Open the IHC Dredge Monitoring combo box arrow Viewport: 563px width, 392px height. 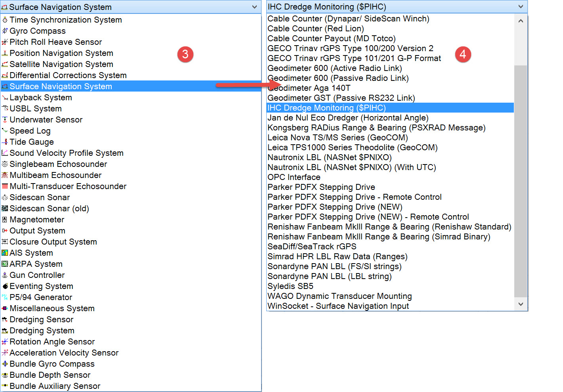(x=521, y=7)
